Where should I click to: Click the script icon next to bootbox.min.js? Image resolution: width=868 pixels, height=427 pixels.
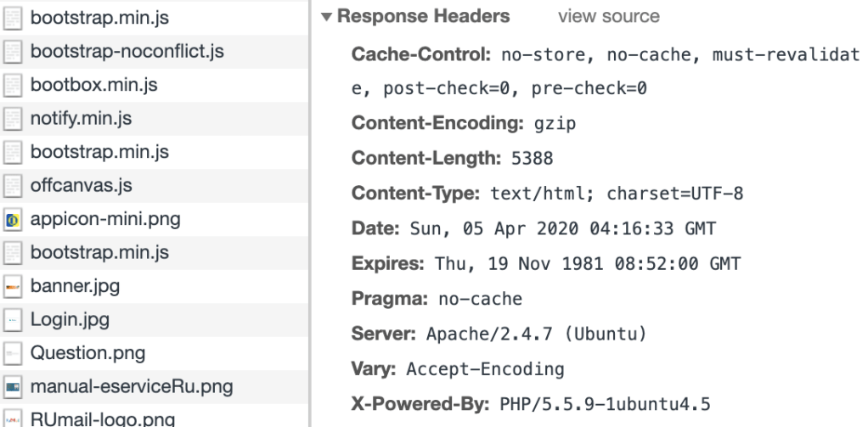click(13, 85)
